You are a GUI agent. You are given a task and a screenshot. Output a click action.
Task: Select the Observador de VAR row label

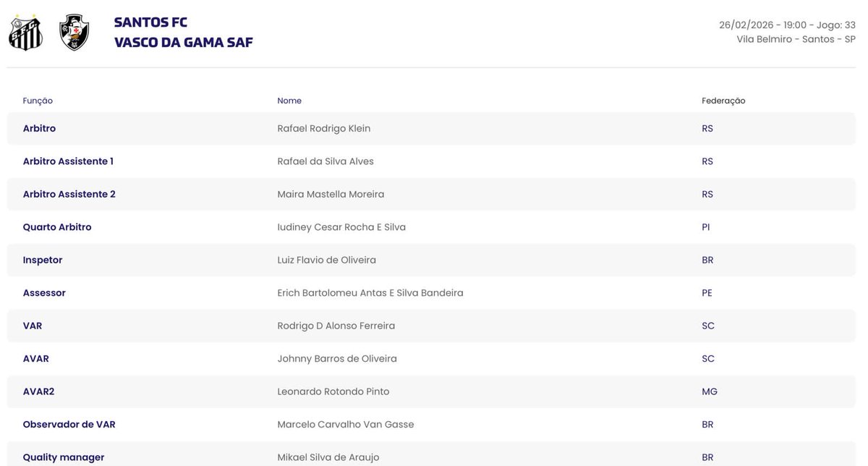69,425
